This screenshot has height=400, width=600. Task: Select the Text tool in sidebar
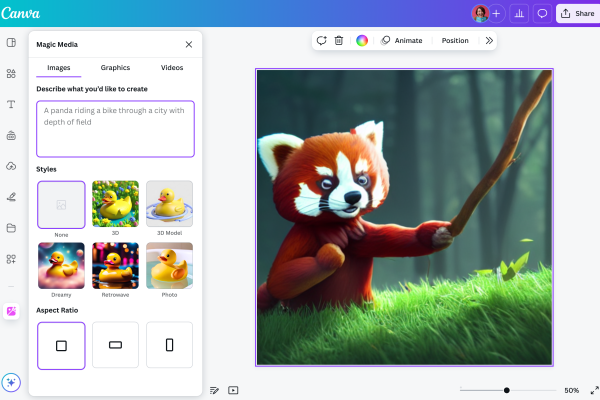point(11,104)
